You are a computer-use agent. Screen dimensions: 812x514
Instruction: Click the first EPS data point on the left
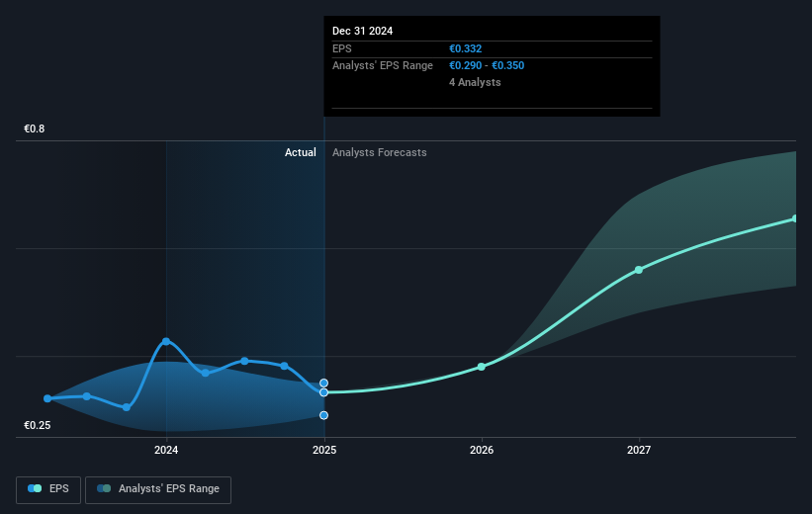(47, 398)
